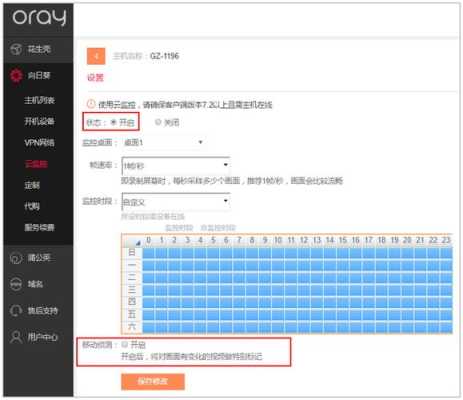The width and height of the screenshot is (463, 400).
Task: Expand the 监控桌面 dropdown showing 桌面1
Action: [163, 142]
